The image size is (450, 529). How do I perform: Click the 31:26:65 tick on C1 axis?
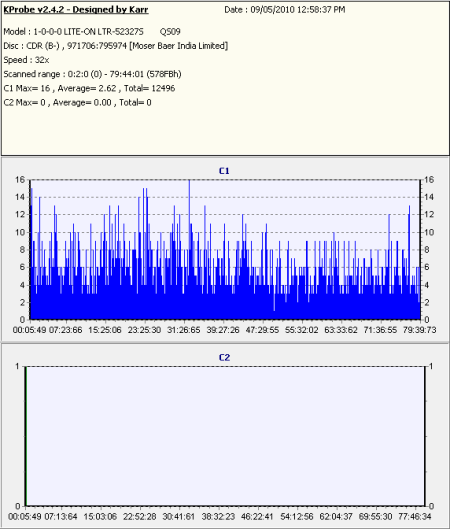click(184, 330)
